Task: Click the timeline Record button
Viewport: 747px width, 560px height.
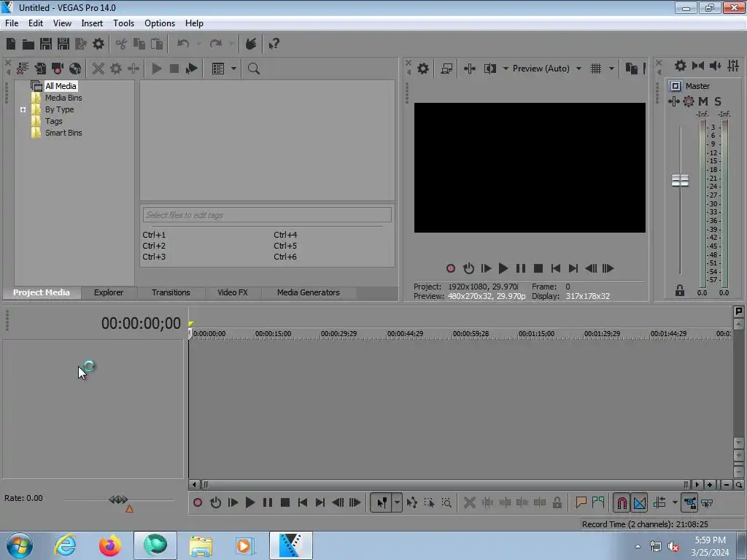Action: click(198, 502)
